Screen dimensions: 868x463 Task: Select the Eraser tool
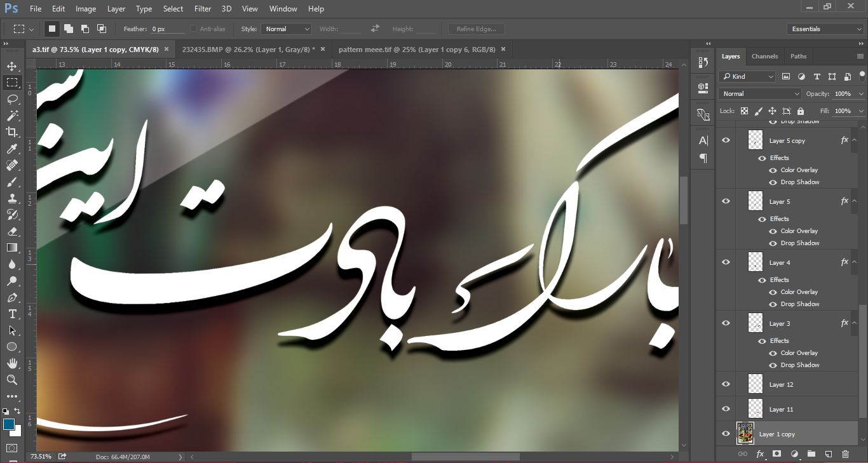11,231
